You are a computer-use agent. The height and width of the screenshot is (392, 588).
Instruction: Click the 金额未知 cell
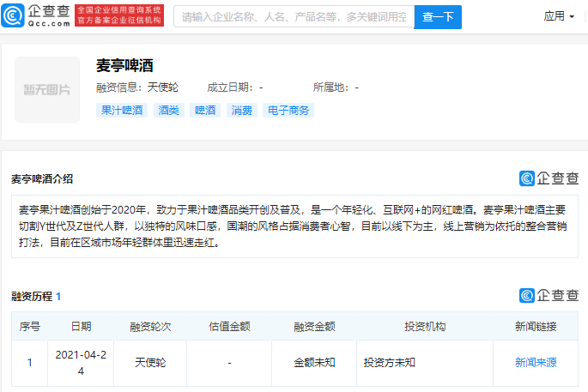click(x=314, y=362)
